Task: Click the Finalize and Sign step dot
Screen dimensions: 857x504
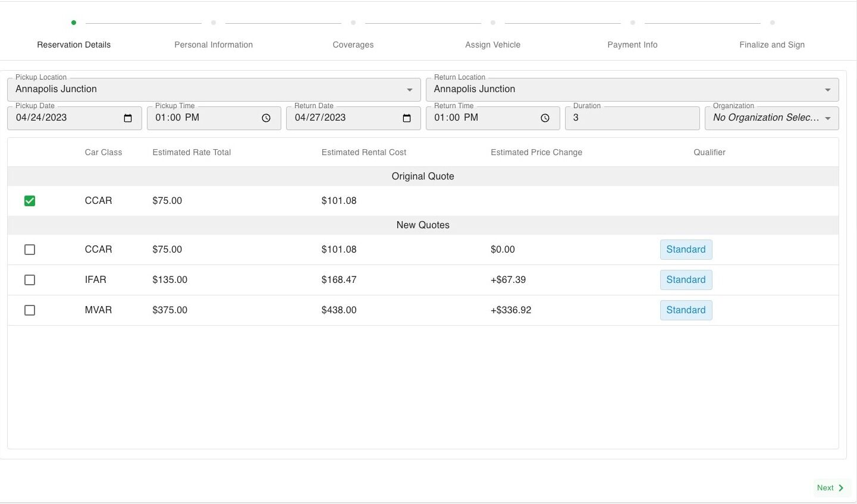Action: tap(772, 22)
